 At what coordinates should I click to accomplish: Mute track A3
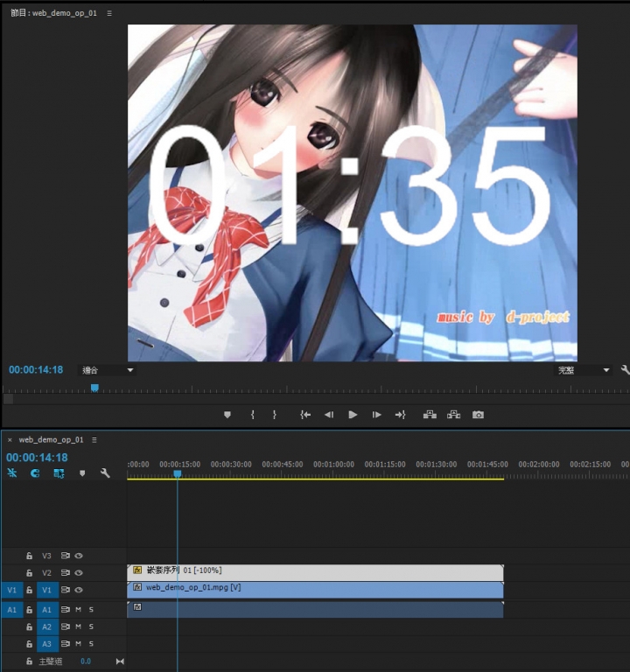(79, 644)
